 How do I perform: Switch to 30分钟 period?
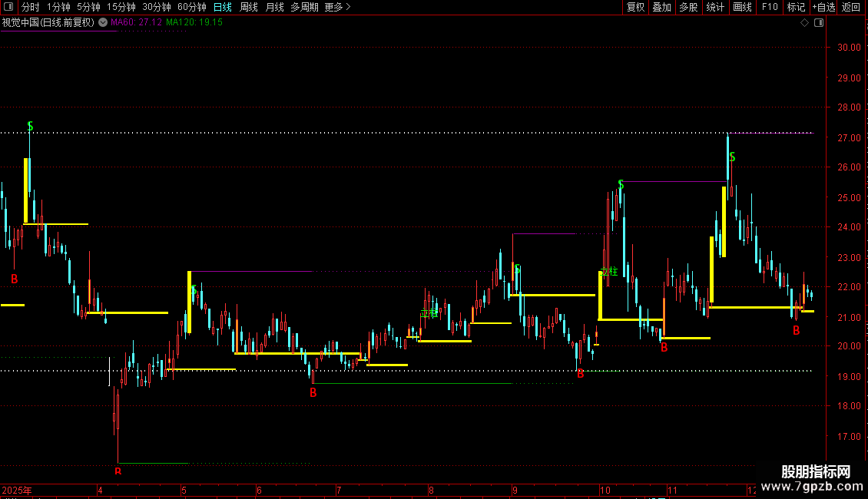156,7
